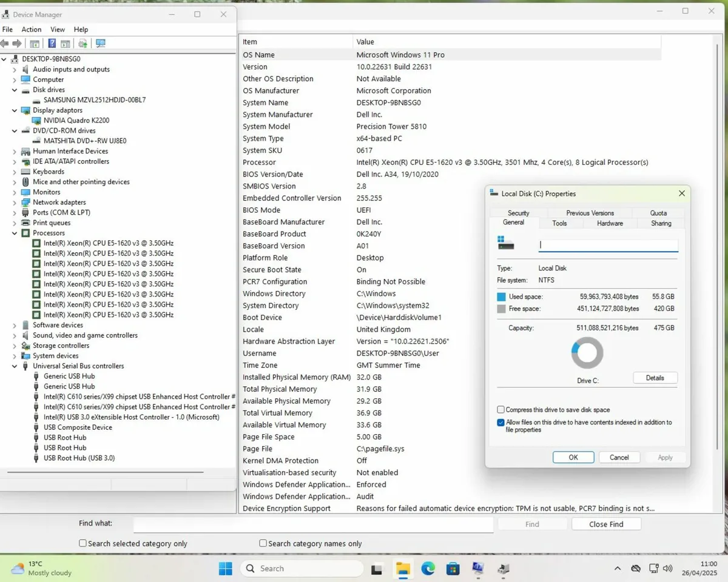Expand the Ports (COM & LPT) node
728x582 pixels.
click(x=15, y=213)
